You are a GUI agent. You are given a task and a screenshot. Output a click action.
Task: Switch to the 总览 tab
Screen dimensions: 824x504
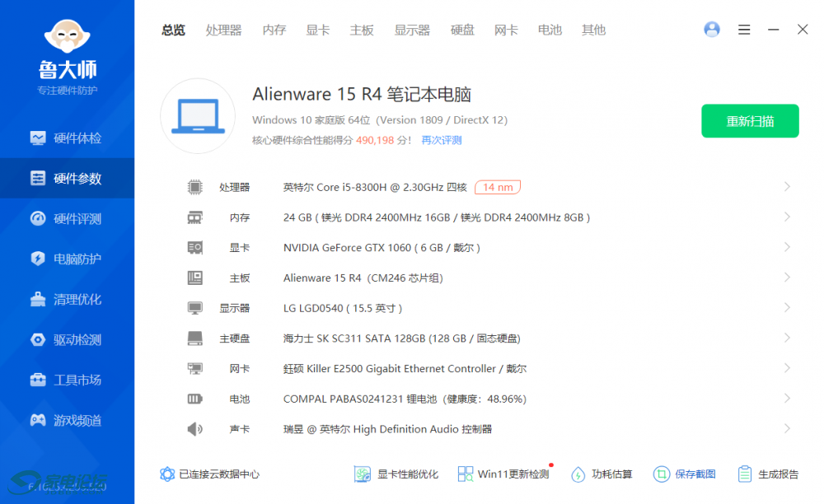coord(173,30)
